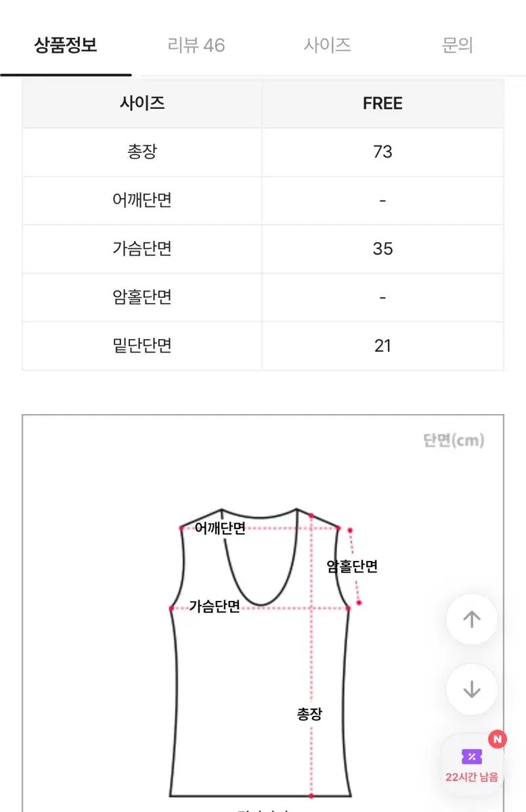Image resolution: width=526 pixels, height=812 pixels.
Task: Open the 리뷰 46 tab
Action: point(196,45)
